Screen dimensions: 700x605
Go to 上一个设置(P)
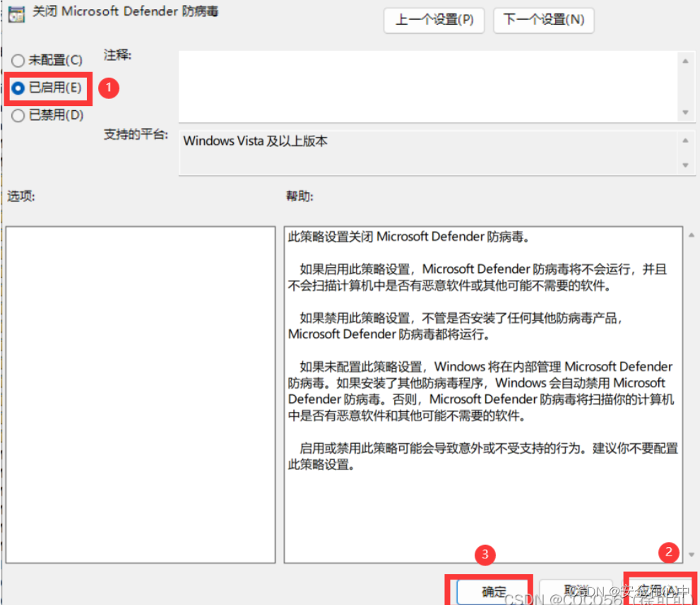pos(434,20)
